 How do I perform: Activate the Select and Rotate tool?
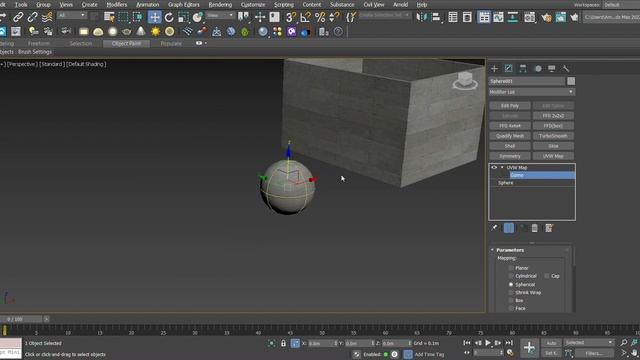tap(169, 17)
